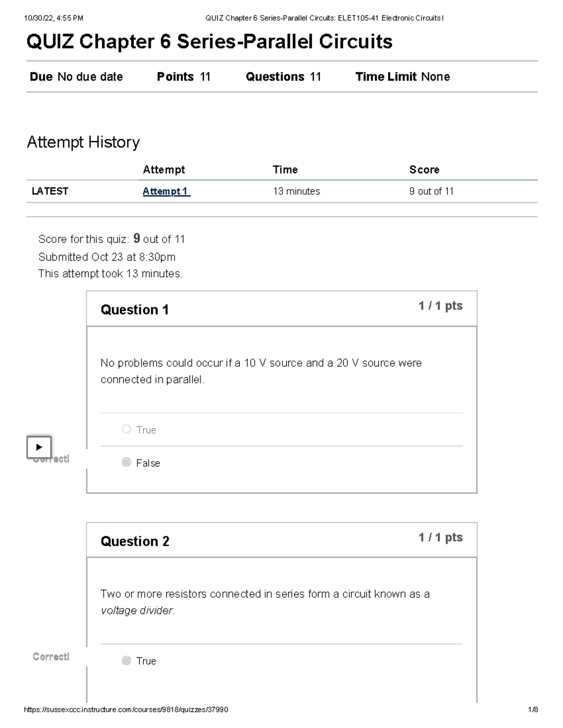This screenshot has height=728, width=563.
Task: Click the Question 1 header
Action: tap(135, 310)
